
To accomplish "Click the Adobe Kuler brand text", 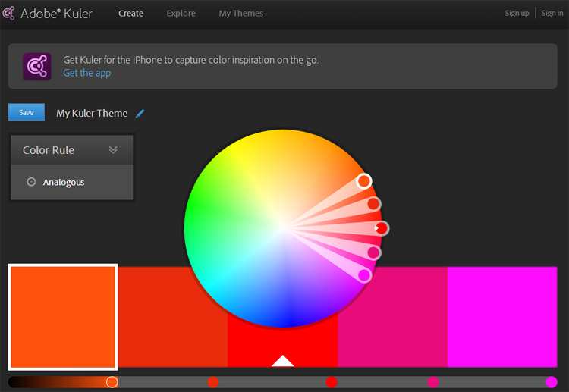I will [x=56, y=14].
